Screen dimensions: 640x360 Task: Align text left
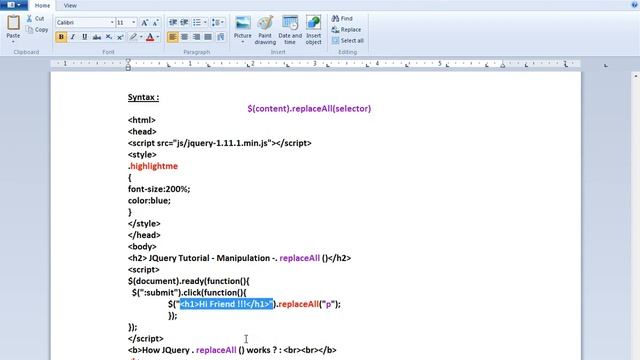[173, 37]
